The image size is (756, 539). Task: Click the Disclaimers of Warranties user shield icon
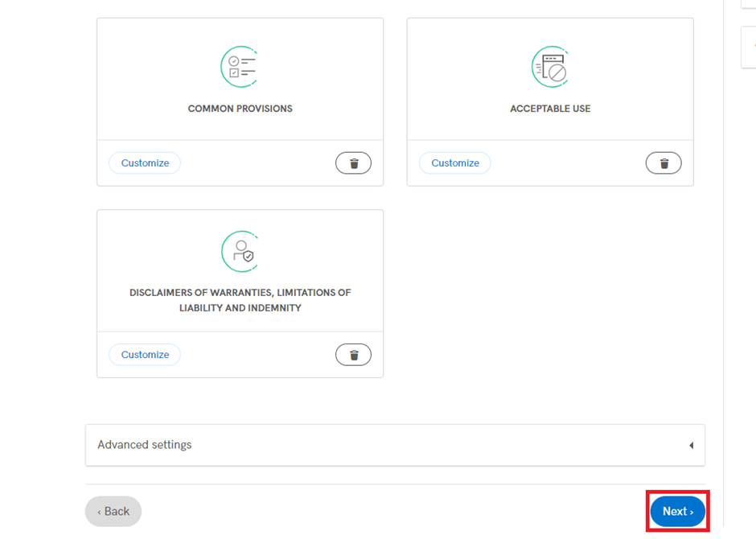[x=240, y=252]
